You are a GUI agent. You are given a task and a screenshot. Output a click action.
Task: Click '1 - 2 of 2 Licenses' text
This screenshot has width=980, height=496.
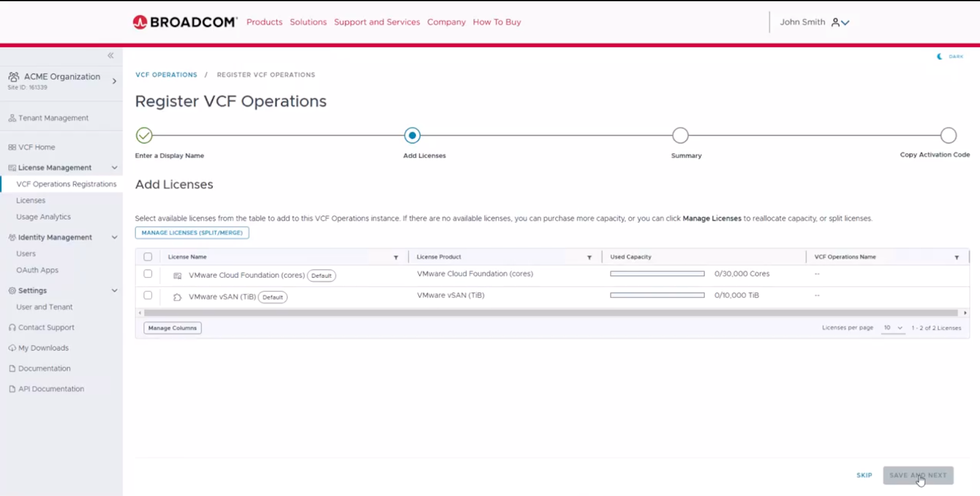936,328
